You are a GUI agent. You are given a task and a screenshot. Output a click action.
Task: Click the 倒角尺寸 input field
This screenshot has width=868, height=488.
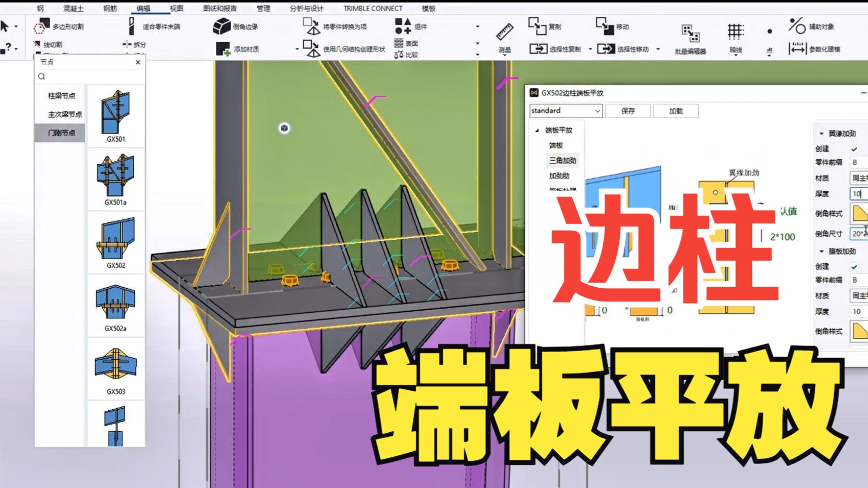click(859, 234)
